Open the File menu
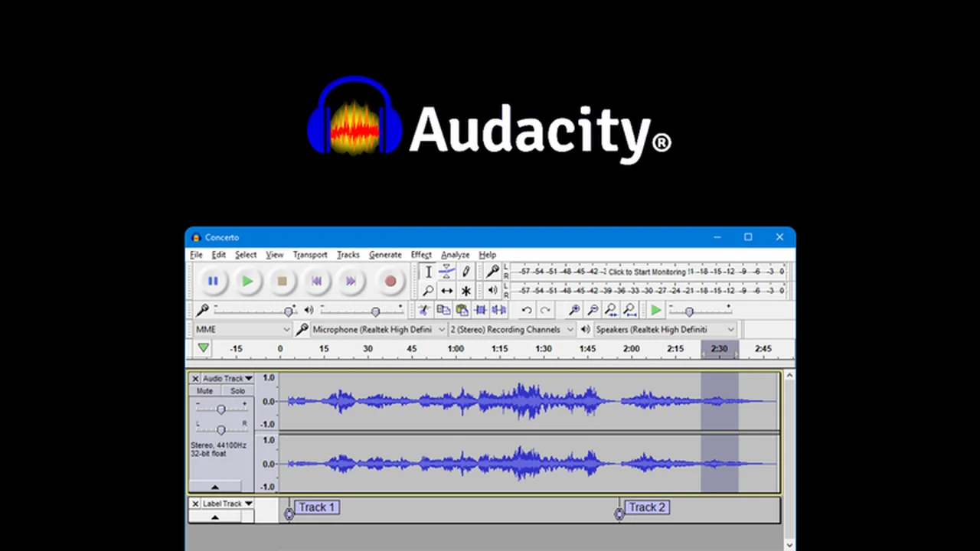 (196, 255)
